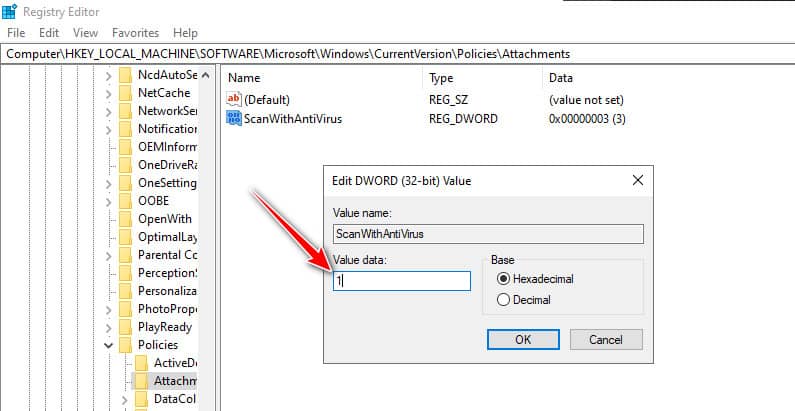Screen dimensions: 795x411
Task: Expand the OOBE tree node
Action: pyautogui.click(x=109, y=202)
